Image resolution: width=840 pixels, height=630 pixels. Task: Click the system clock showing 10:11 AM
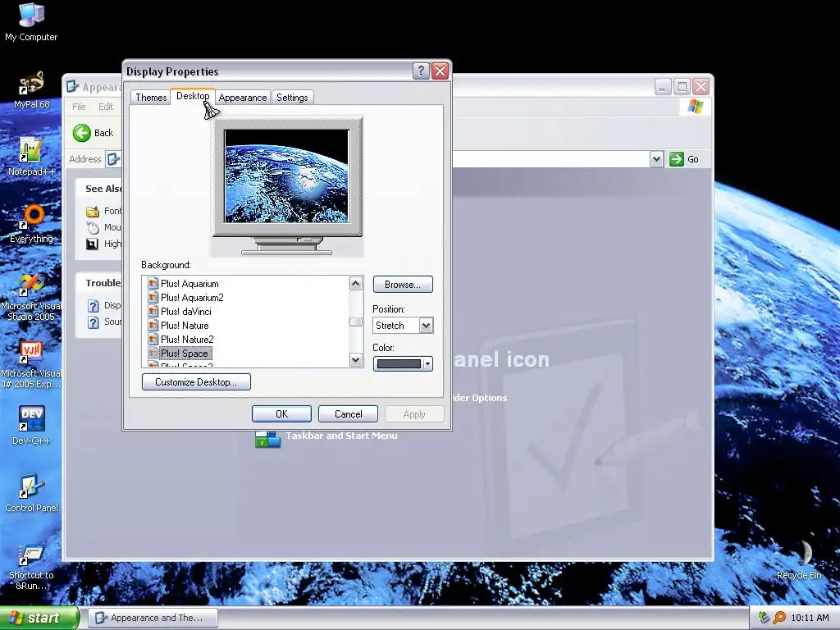coord(810,618)
